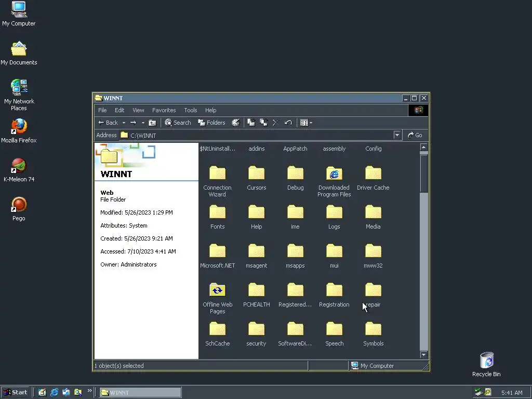The width and height of the screenshot is (532, 399).
Task: Click the C:\WINNT address field
Action: pos(257,135)
